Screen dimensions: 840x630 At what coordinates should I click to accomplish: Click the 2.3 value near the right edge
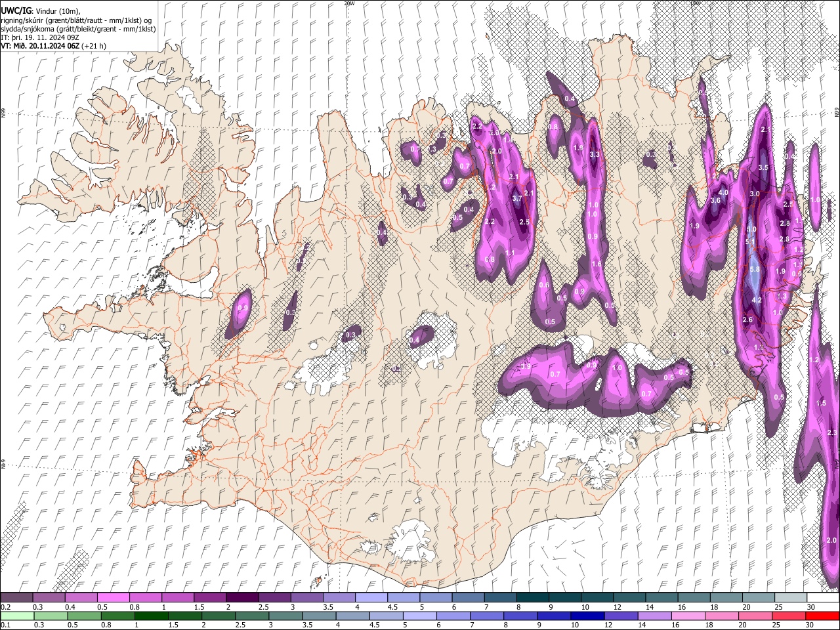point(832,432)
